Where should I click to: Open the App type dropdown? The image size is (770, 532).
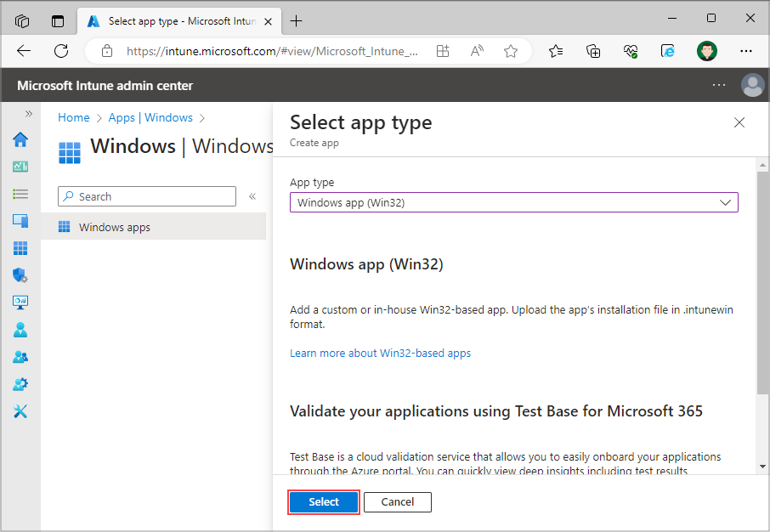[x=513, y=202]
